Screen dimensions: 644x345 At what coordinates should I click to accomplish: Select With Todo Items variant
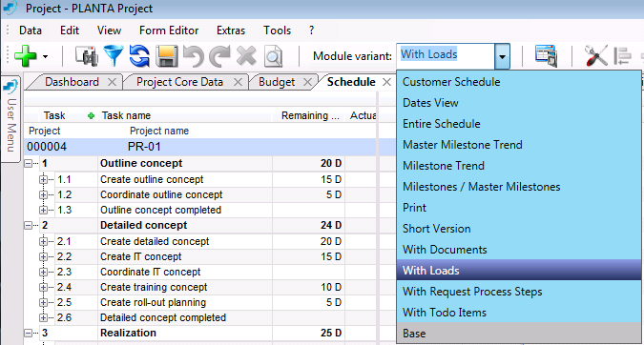[x=519, y=313]
